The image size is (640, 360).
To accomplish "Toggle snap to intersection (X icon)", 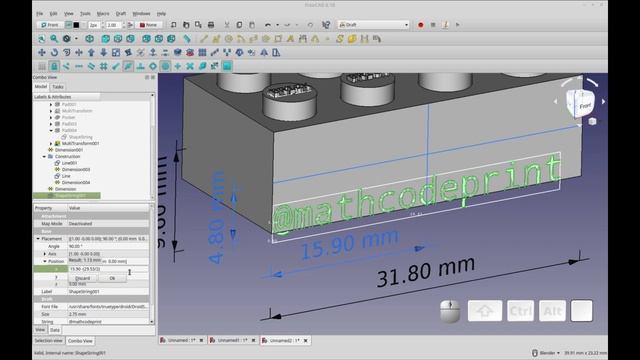I will coord(190,66).
